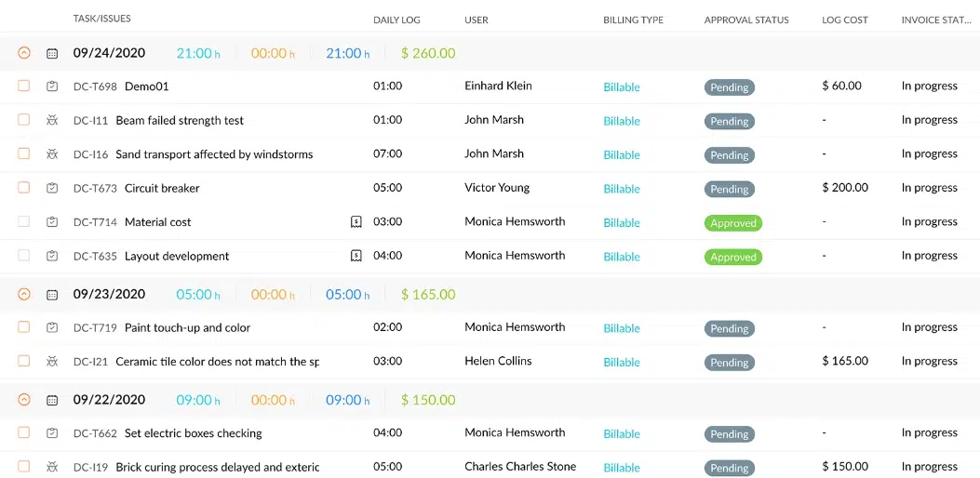Open the Sand transport affected by windstorms issue
Image resolution: width=980 pixels, height=478 pixels.
tap(214, 154)
